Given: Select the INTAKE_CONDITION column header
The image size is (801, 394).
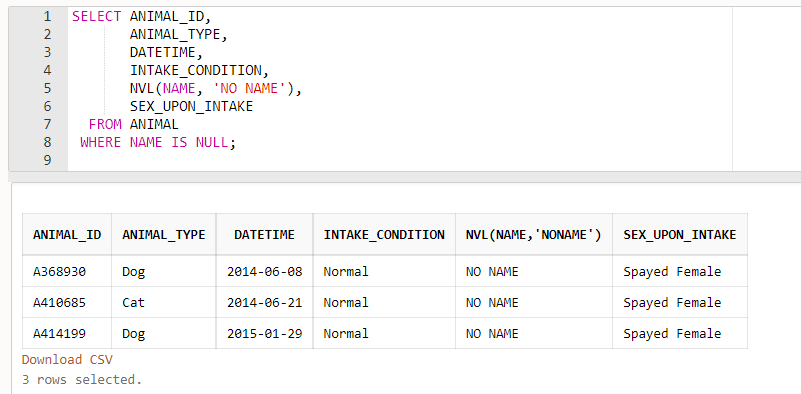Looking at the screenshot, I should coord(384,235).
